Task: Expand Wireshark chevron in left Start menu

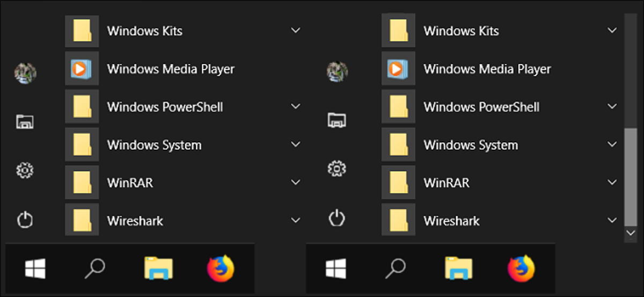Action: (295, 220)
